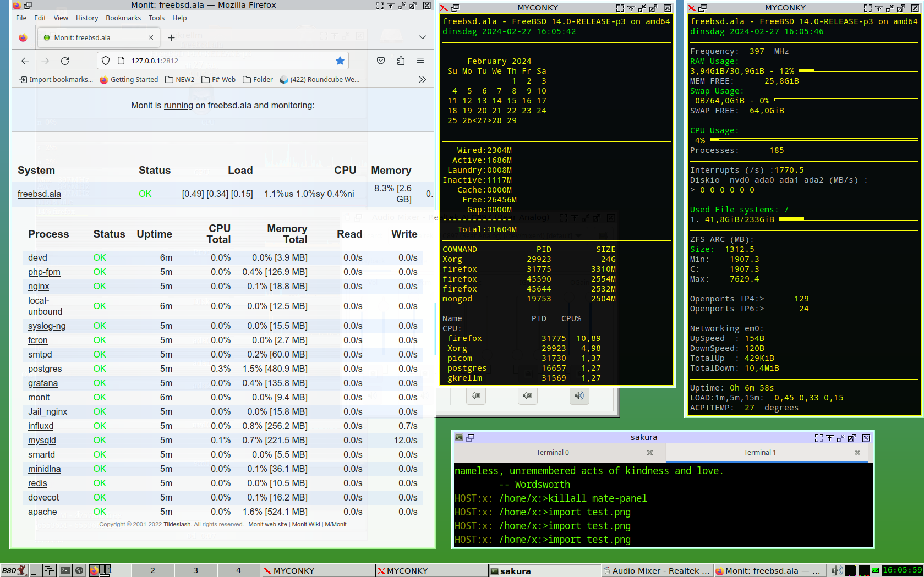Show more bookmarks toolbar items
Screen dimensions: 924x577
pos(422,79)
